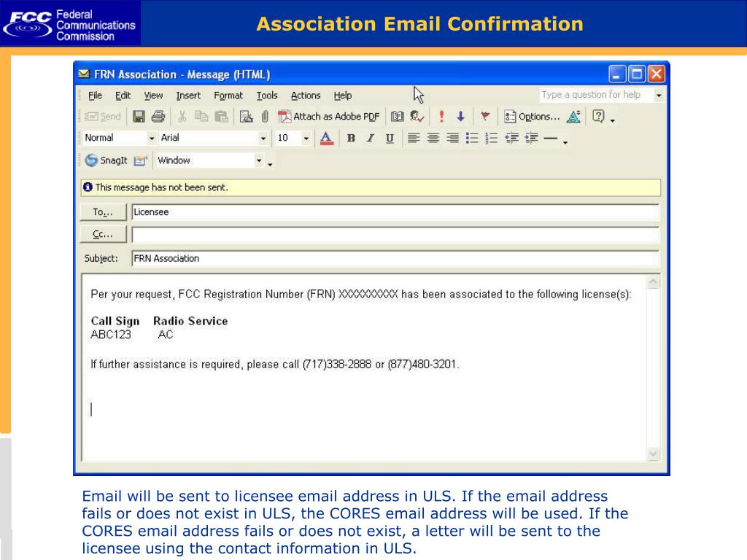Click the Cc... button
Image resolution: width=747 pixels, height=560 pixels.
(103, 234)
